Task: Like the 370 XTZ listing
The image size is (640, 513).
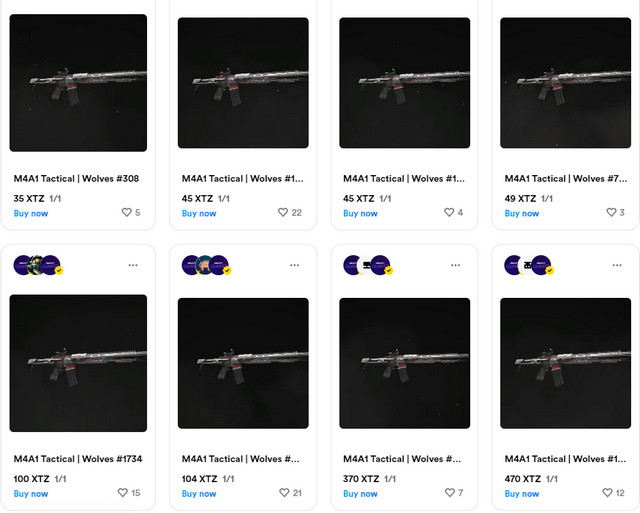Action: [x=448, y=493]
